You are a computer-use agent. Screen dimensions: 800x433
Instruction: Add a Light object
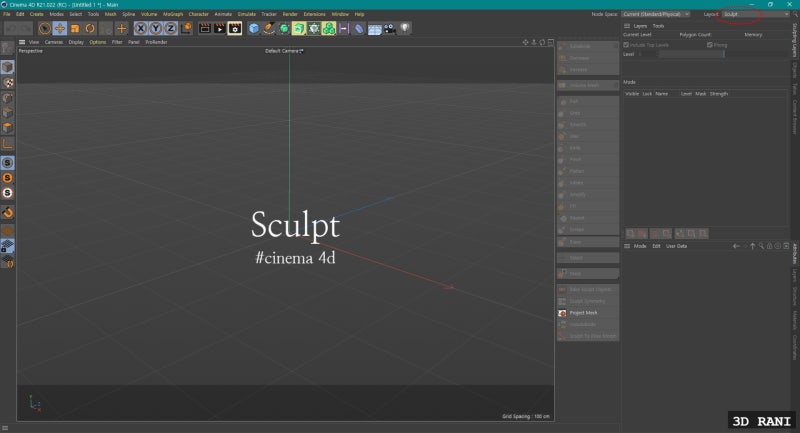coord(405,29)
